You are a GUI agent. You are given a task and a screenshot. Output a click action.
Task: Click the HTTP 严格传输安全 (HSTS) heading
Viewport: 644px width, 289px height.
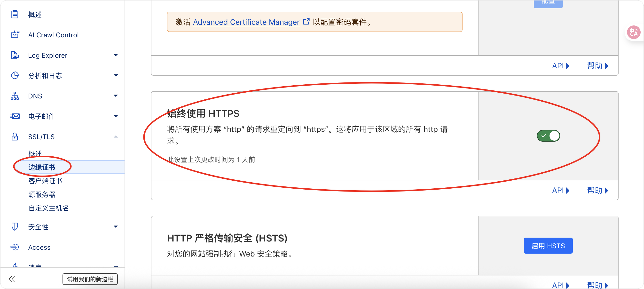[x=227, y=238]
